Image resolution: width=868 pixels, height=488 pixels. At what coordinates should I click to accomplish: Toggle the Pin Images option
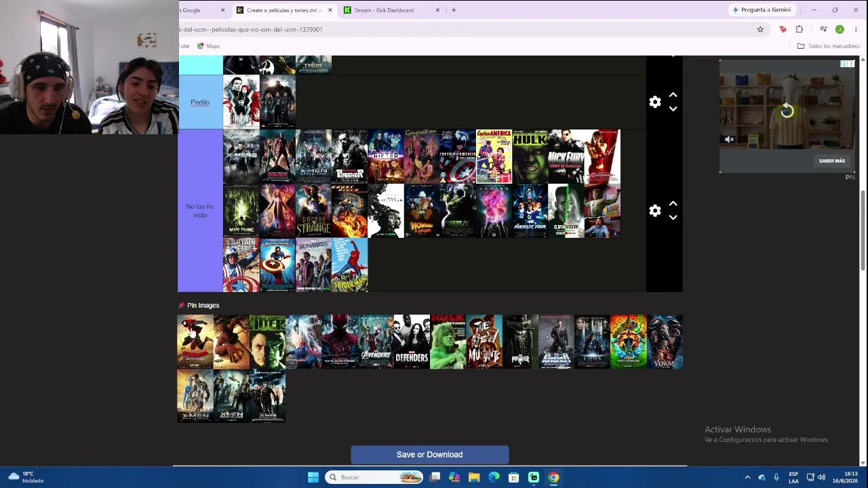click(x=199, y=306)
